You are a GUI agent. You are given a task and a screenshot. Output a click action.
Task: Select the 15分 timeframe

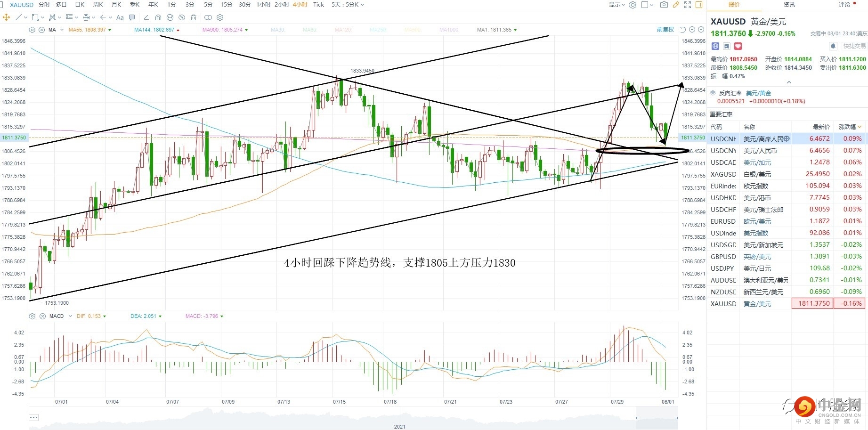(x=227, y=5)
